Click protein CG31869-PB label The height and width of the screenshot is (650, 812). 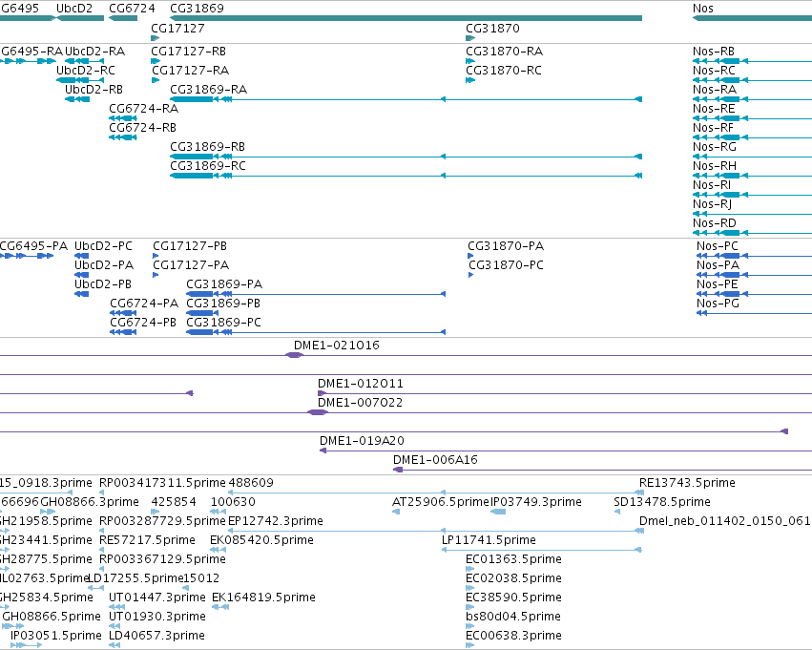tap(223, 304)
